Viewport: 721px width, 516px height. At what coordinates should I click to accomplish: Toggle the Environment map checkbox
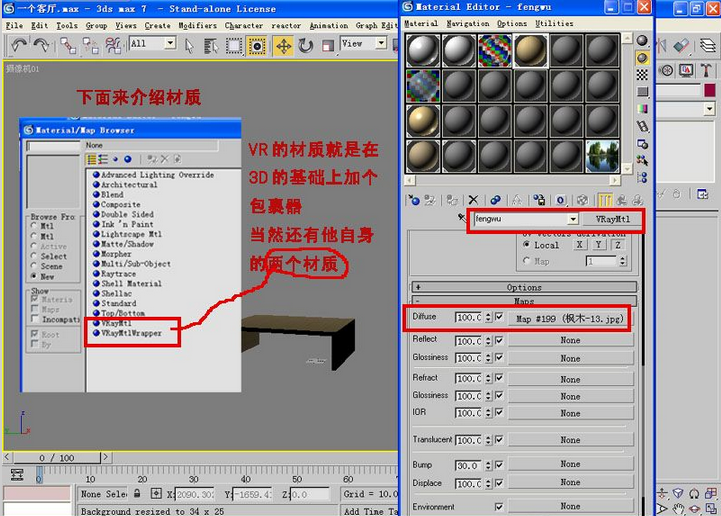click(499, 506)
